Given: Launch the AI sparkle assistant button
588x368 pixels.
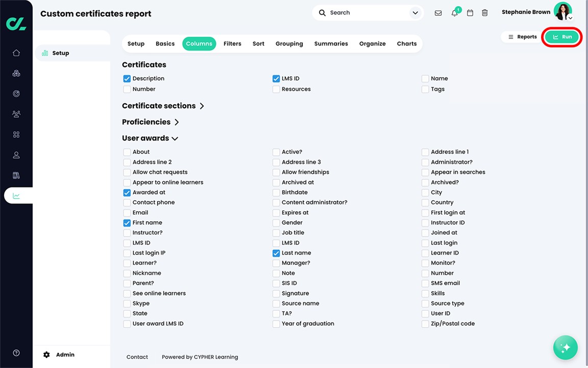Looking at the screenshot, I should pyautogui.click(x=565, y=348).
